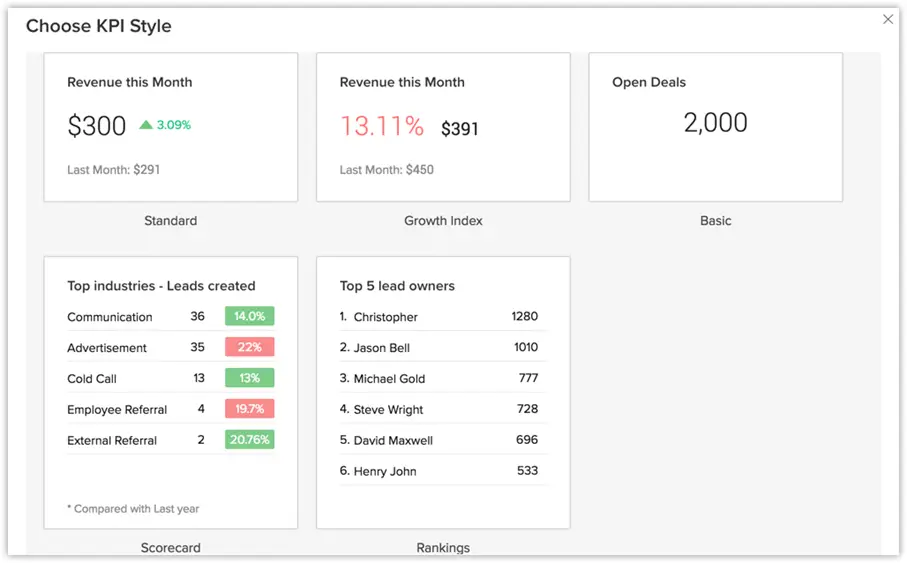This screenshot has height=563, width=907.
Task: Click the Standard label below first card
Action: tap(170, 221)
